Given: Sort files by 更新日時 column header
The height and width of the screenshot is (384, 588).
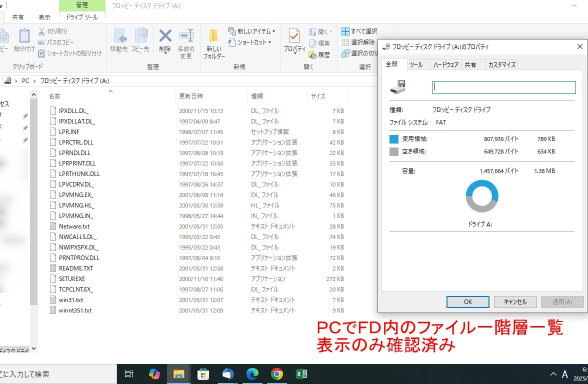Looking at the screenshot, I should click(191, 96).
